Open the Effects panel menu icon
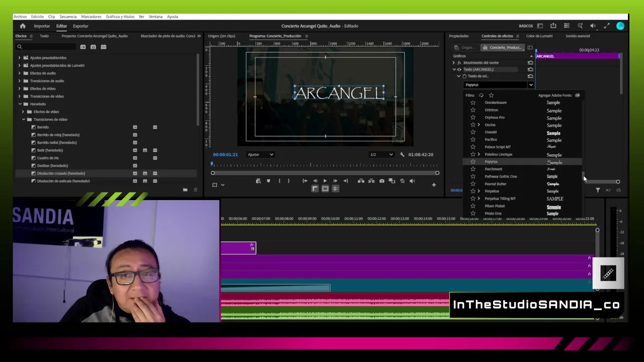This screenshot has height=362, width=644. tap(31, 36)
